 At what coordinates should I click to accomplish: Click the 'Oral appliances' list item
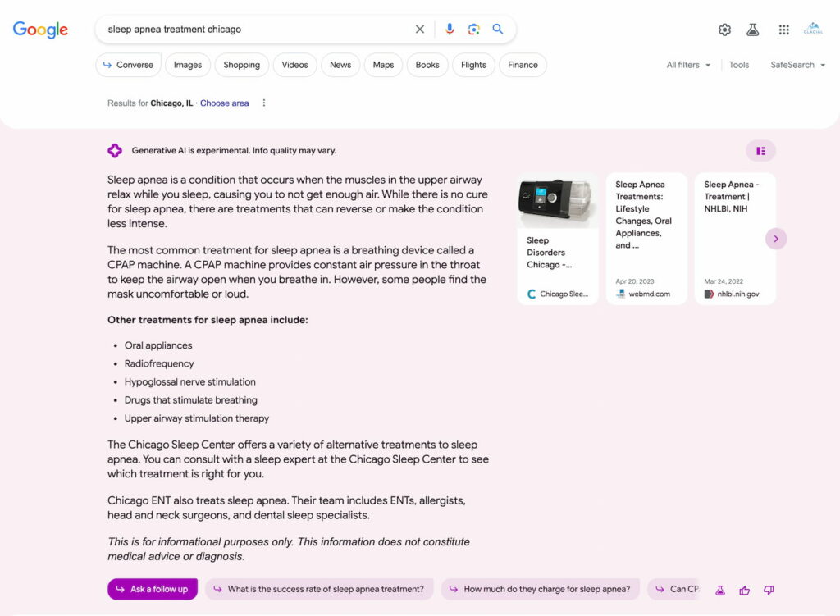(158, 345)
